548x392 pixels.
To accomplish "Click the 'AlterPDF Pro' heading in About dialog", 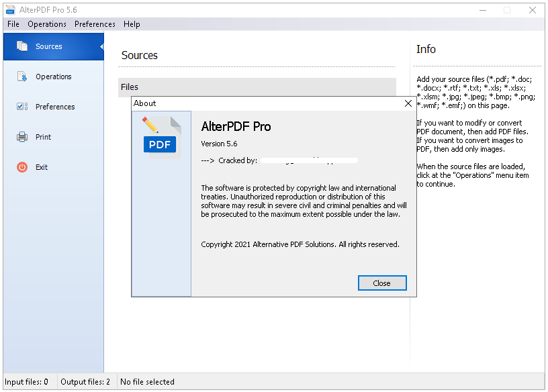I will tap(236, 126).
